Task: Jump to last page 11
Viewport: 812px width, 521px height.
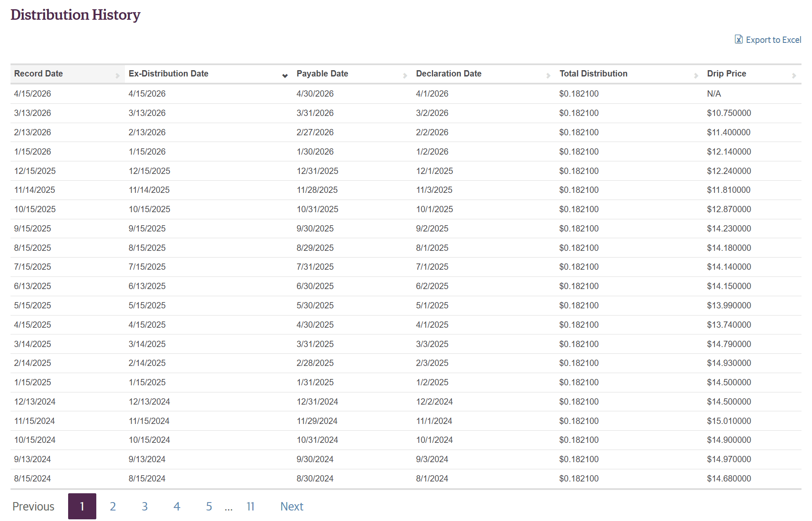Action: [x=250, y=506]
